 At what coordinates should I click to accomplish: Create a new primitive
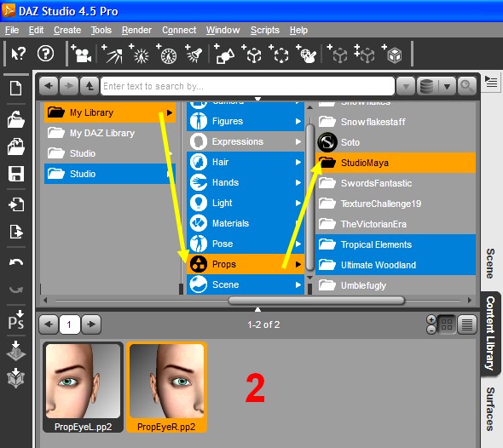click(x=224, y=54)
